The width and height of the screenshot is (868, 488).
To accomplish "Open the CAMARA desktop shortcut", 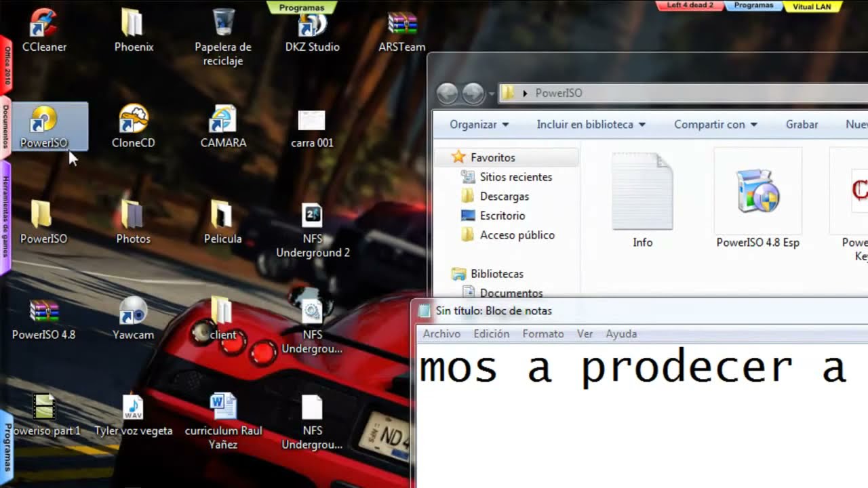I will click(223, 127).
